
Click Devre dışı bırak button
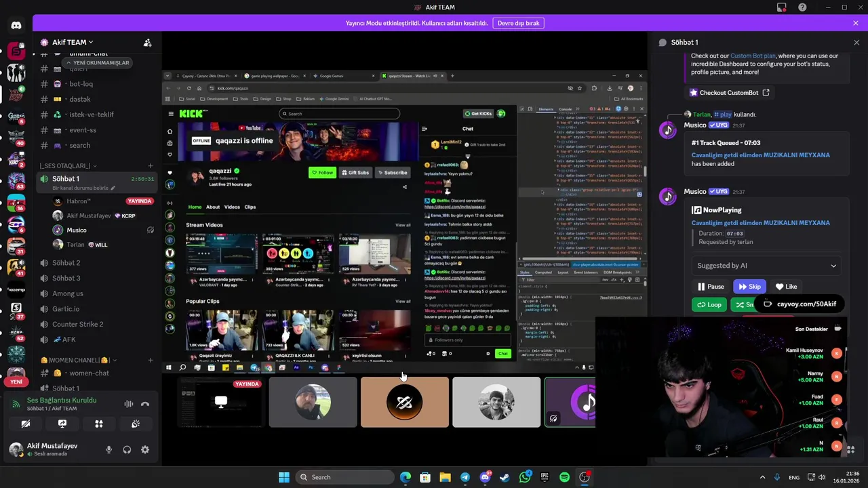click(518, 23)
